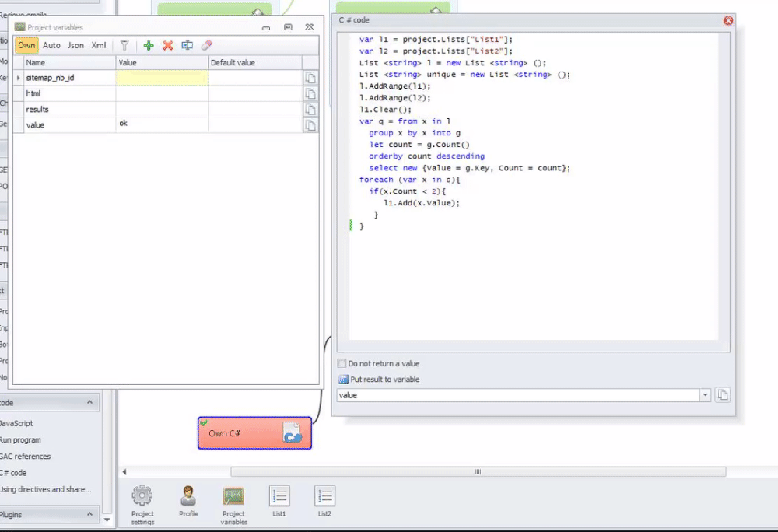778x532 pixels.
Task: Click the eraser clear icon
Action: pos(207,46)
